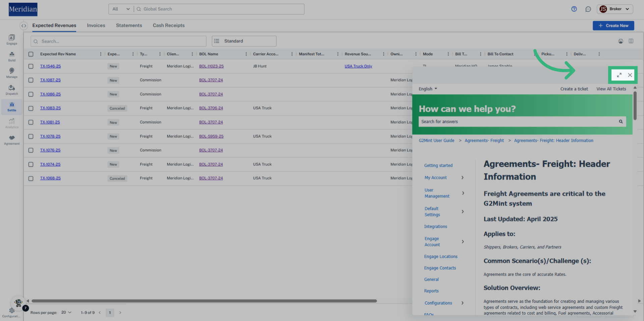Open the Agreement sidebar icon
This screenshot has height=321, width=644.
tap(12, 140)
